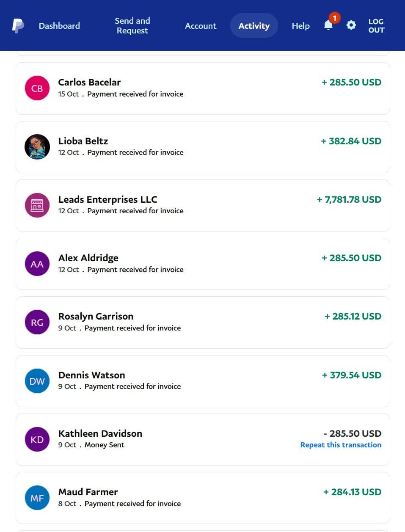The height and width of the screenshot is (532, 405).
Task: Click Alex Aldridge's AA avatar
Action: [x=37, y=264]
